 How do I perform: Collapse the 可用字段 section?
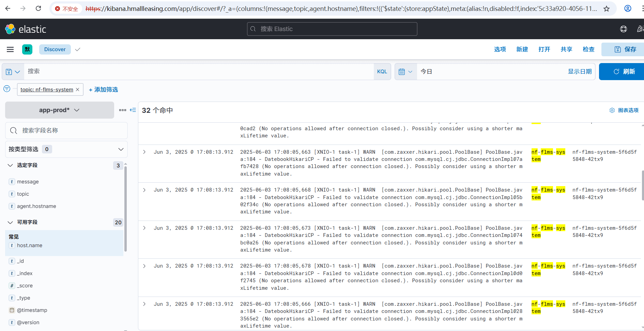[11, 222]
